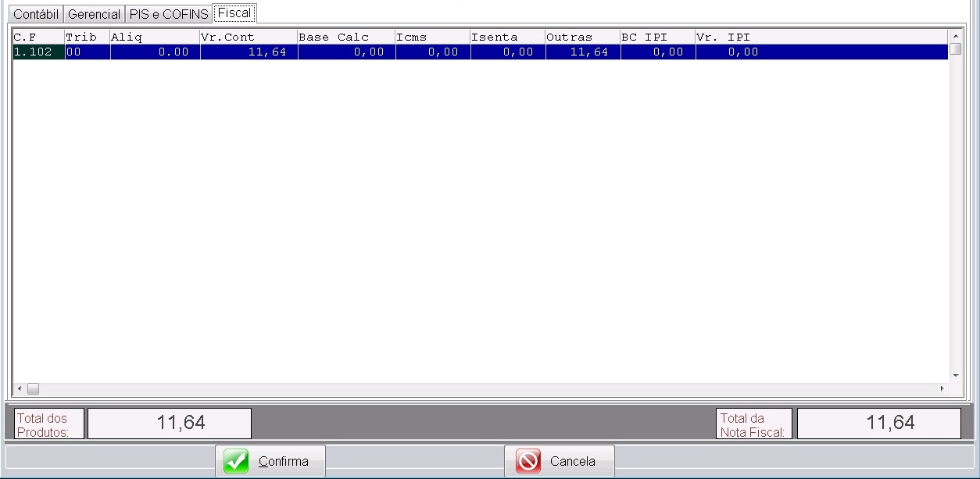Click the vertical scrollbar thumb
The height and width of the screenshot is (479, 980).
(954, 49)
